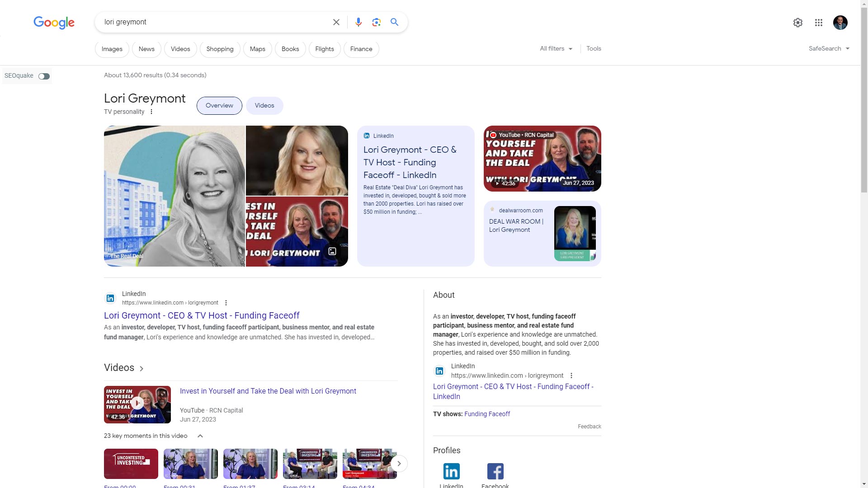
Task: Open Funding Faceoff TV show link
Action: (487, 414)
